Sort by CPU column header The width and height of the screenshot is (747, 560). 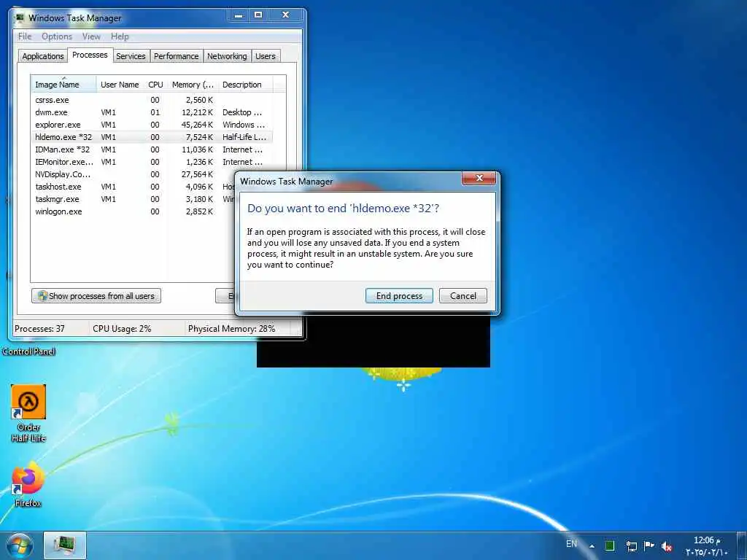click(155, 85)
